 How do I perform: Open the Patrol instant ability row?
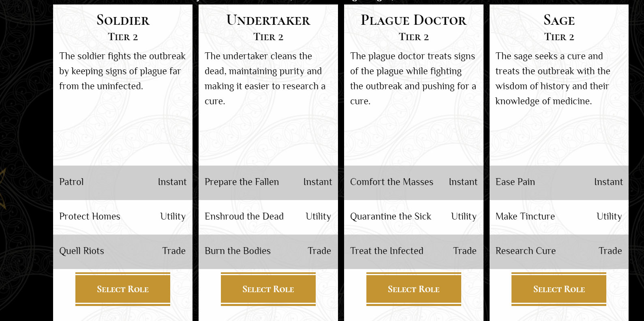coord(123,183)
